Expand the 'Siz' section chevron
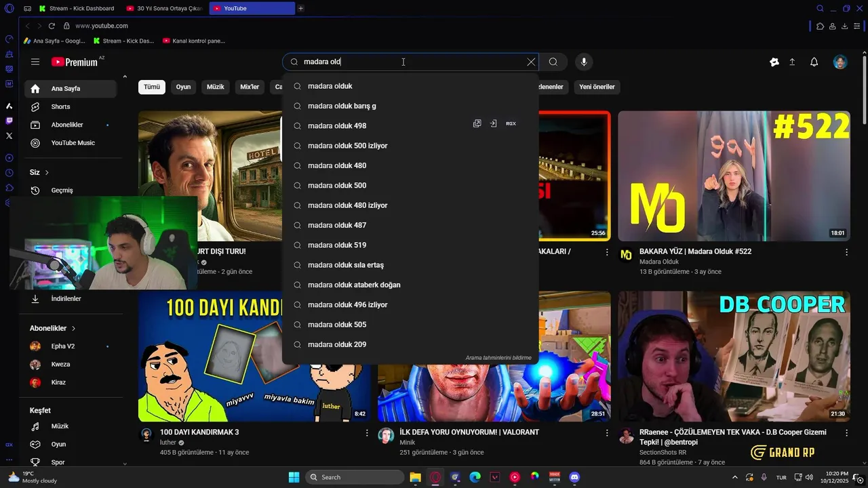Viewport: 868px width, 488px height. tap(47, 173)
